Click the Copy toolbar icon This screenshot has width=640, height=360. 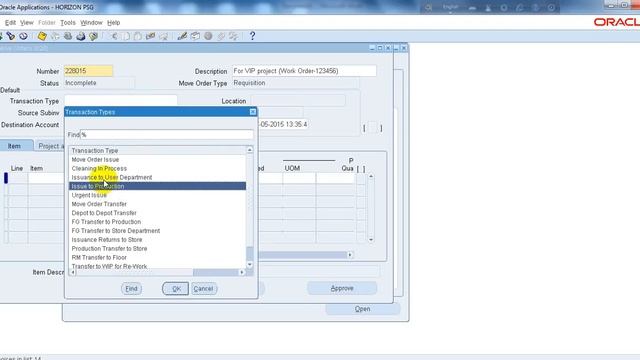pyautogui.click(x=126, y=36)
